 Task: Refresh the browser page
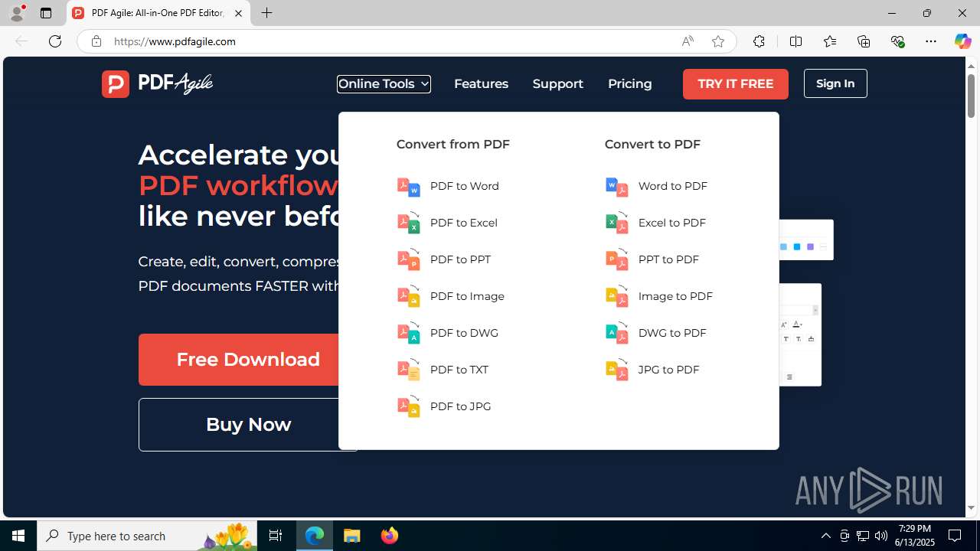click(x=55, y=41)
